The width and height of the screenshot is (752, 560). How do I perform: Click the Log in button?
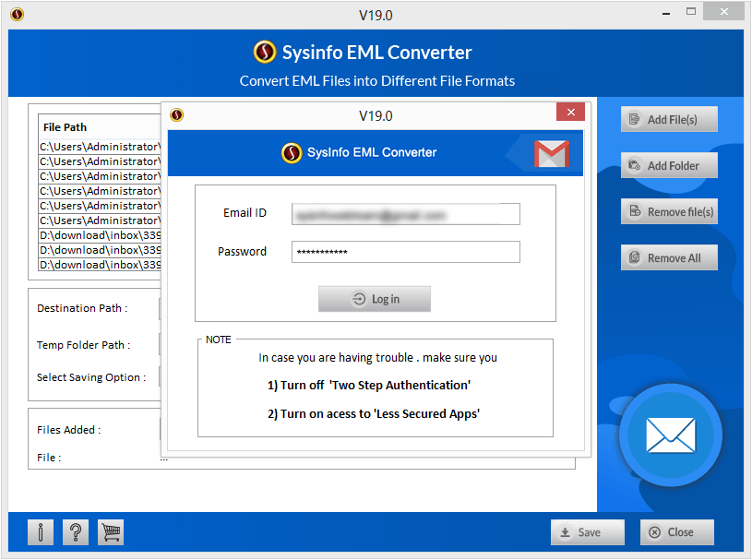[375, 299]
